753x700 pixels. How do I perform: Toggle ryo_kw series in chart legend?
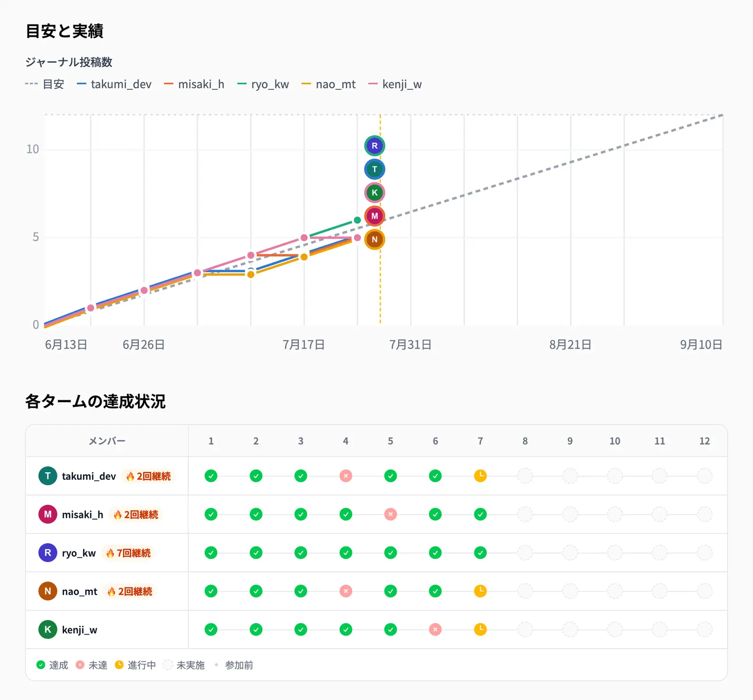pos(263,84)
